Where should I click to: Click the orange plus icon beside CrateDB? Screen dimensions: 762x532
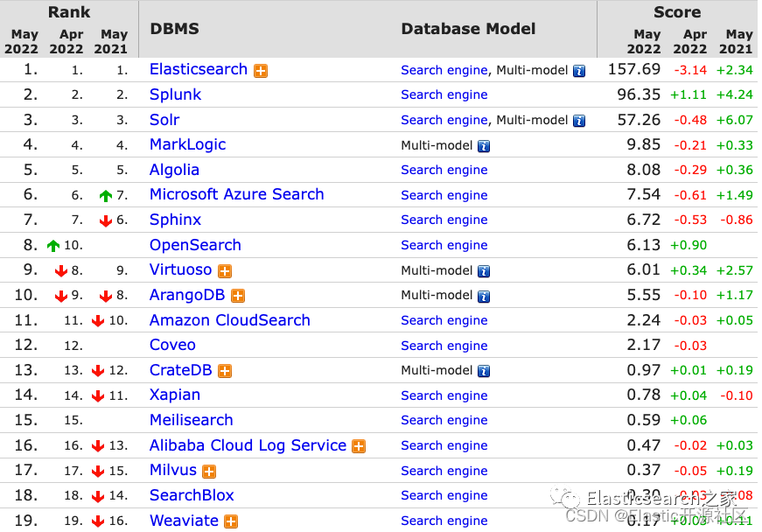225,371
